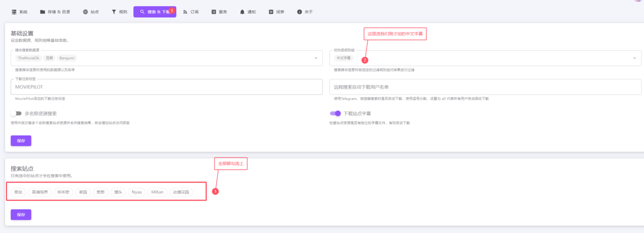Click the W icon for 词表
Image resolution: width=644 pixels, height=233 pixels.
coord(271,12)
